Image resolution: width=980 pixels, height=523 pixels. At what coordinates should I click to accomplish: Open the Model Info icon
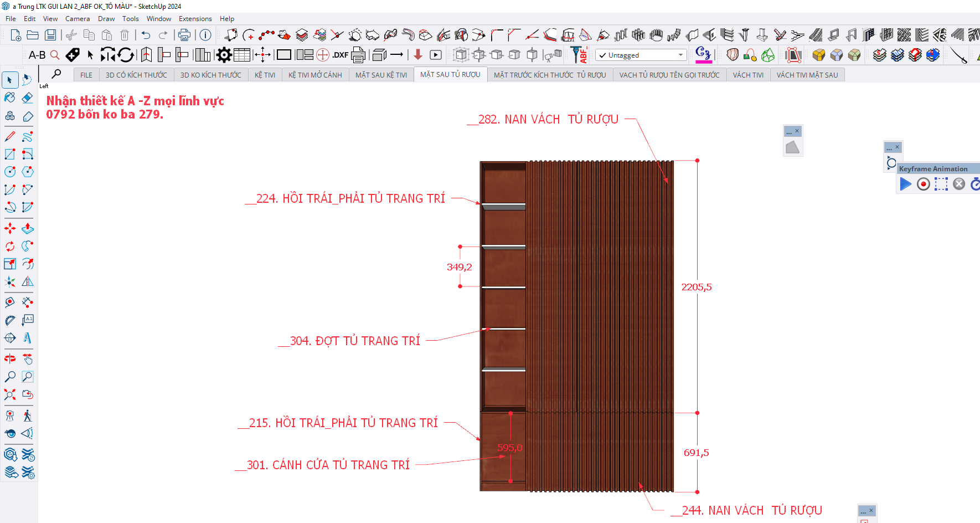(205, 35)
